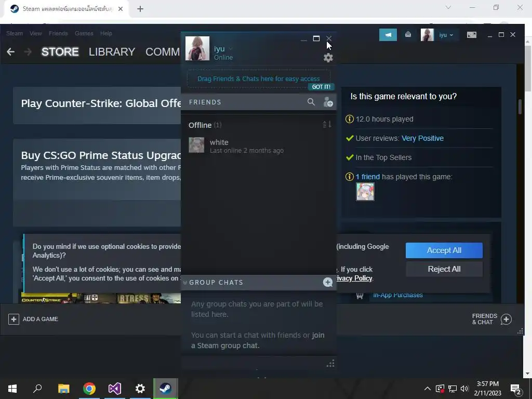Screen dimensions: 532x399
Task: Open FRIENDS & CHAT button text
Action: pyautogui.click(x=485, y=319)
